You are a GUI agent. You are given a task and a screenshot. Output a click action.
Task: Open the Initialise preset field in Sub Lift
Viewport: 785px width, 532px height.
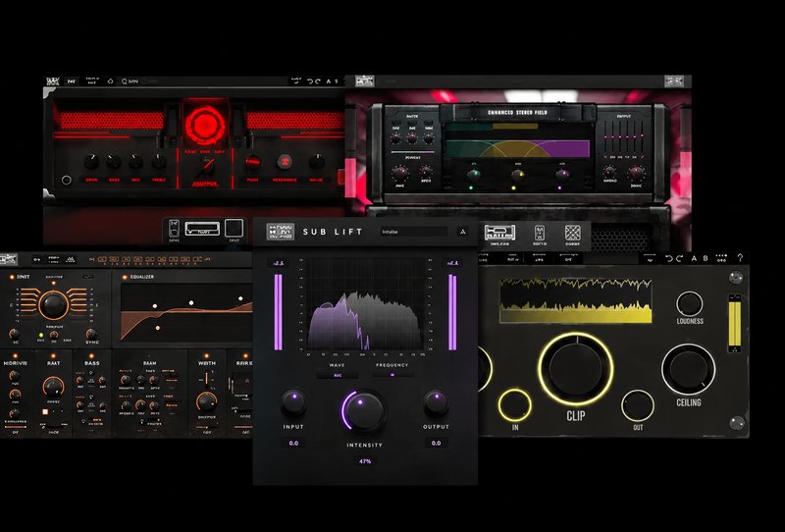click(x=414, y=232)
